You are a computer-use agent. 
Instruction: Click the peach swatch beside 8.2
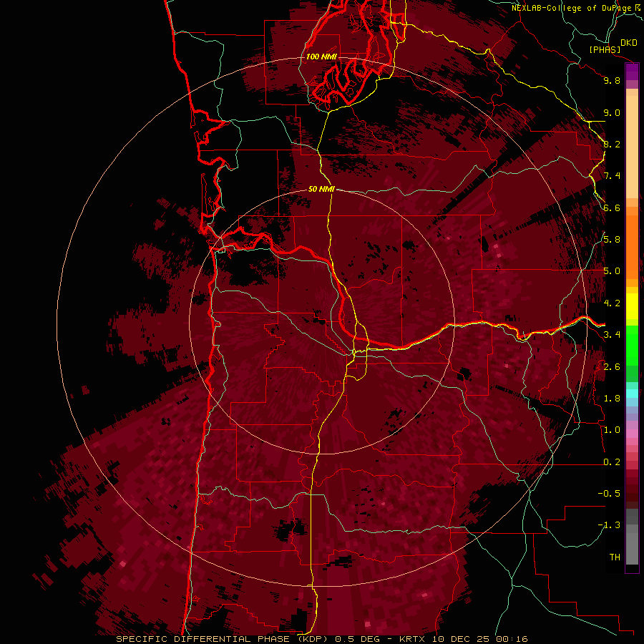tap(632, 147)
